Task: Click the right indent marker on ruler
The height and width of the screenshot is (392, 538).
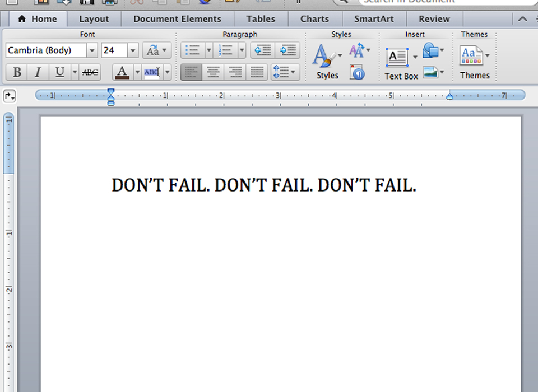Action: [449, 97]
